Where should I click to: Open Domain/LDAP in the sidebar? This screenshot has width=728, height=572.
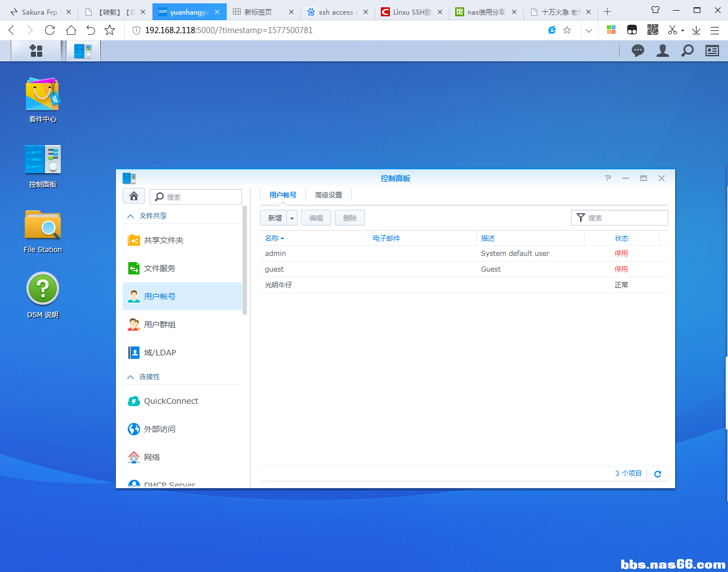coord(182,353)
